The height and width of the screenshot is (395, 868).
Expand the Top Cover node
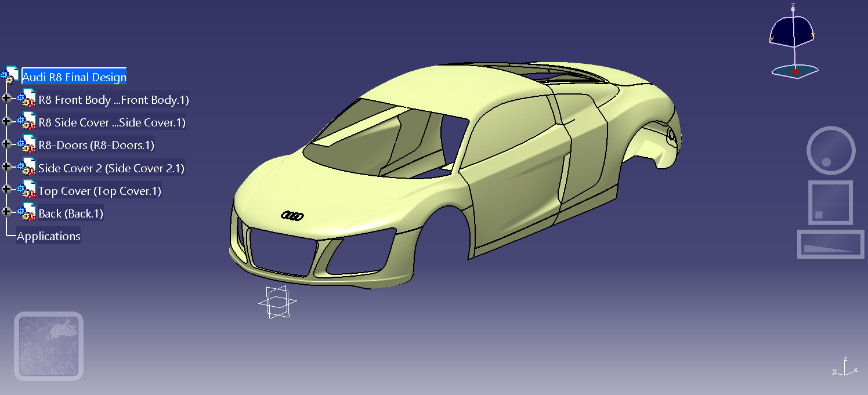point(7,190)
